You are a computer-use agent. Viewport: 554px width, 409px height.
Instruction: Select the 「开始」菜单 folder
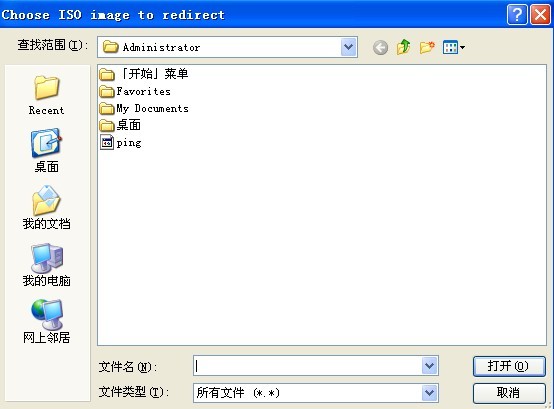point(144,74)
